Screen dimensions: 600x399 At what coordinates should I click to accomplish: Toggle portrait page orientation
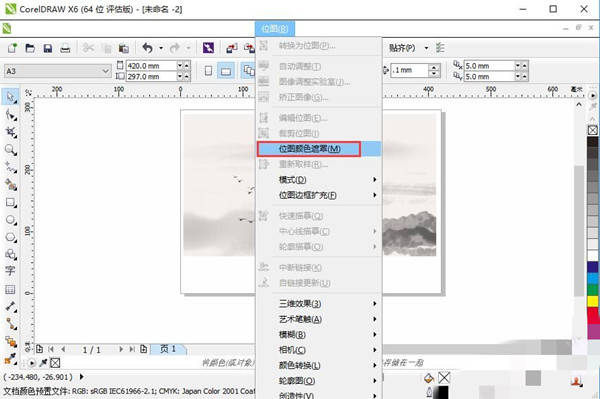point(208,71)
